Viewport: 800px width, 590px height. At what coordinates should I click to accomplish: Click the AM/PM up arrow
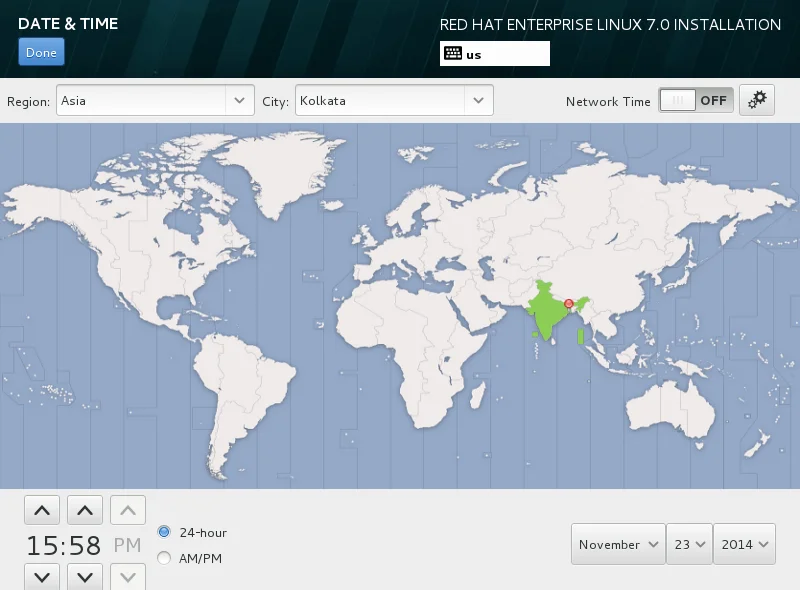[128, 510]
